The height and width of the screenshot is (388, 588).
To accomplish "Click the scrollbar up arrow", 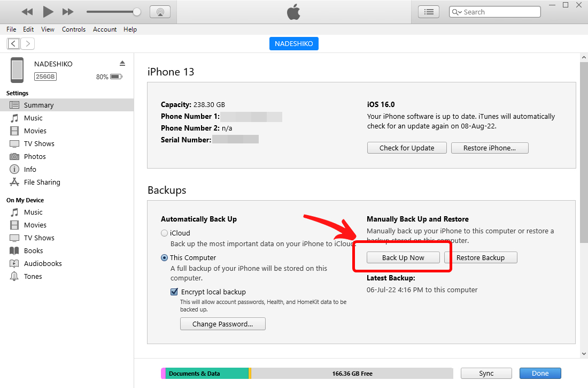I will coord(584,57).
